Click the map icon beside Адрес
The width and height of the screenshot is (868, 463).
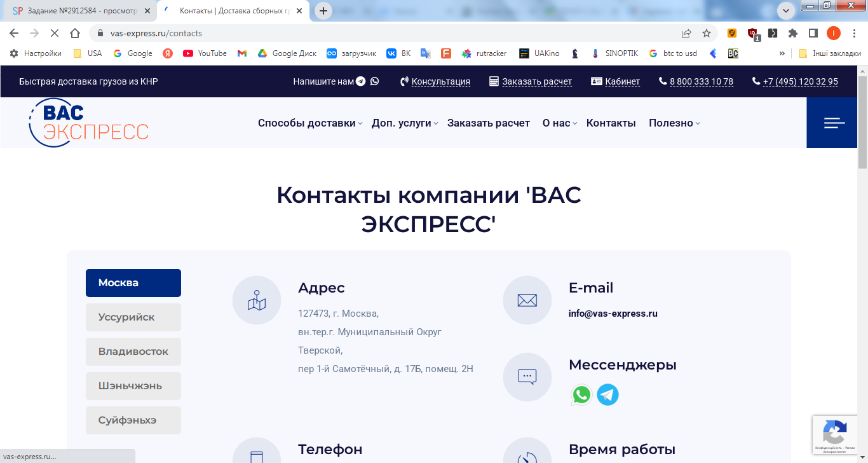257,300
